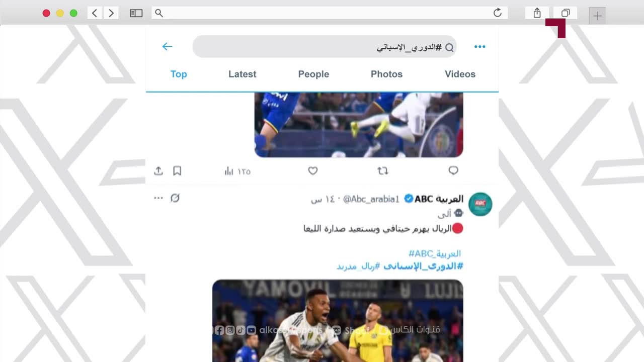The image size is (644, 362).
Task: View analytics showing ١٢٥ views
Action: pos(237,171)
